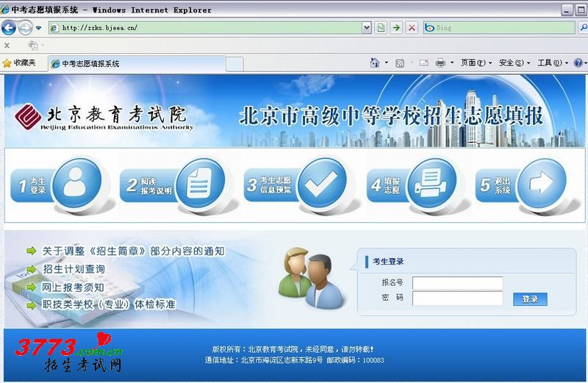
Task: Click 考生志愿信息预览 checkmark icon
Action: coord(320,184)
